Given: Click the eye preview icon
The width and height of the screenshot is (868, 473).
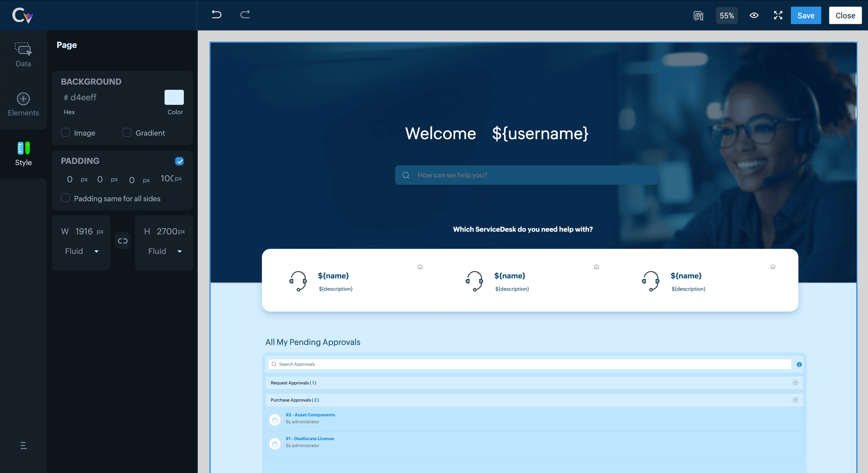Looking at the screenshot, I should [754, 15].
